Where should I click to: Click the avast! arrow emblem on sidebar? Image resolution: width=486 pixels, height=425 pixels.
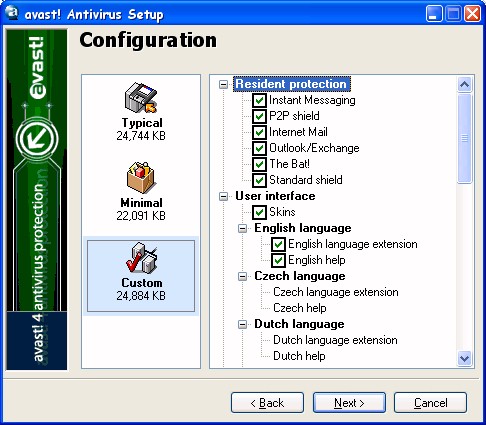click(37, 138)
